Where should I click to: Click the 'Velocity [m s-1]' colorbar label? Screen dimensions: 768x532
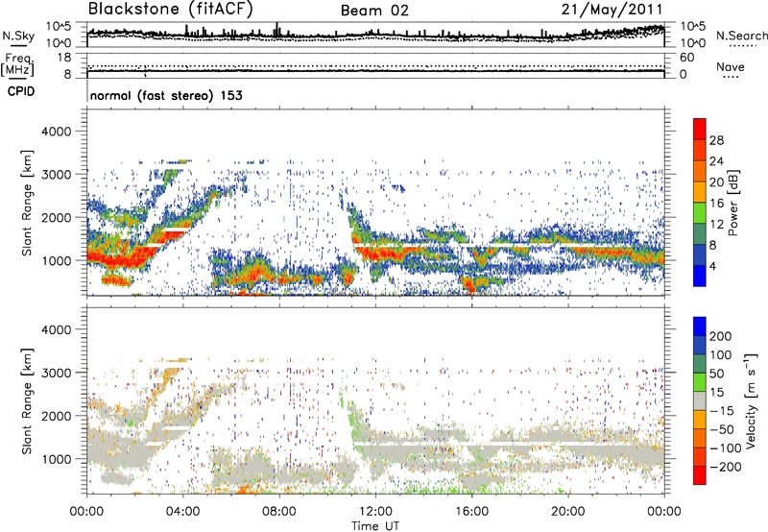[x=751, y=400]
